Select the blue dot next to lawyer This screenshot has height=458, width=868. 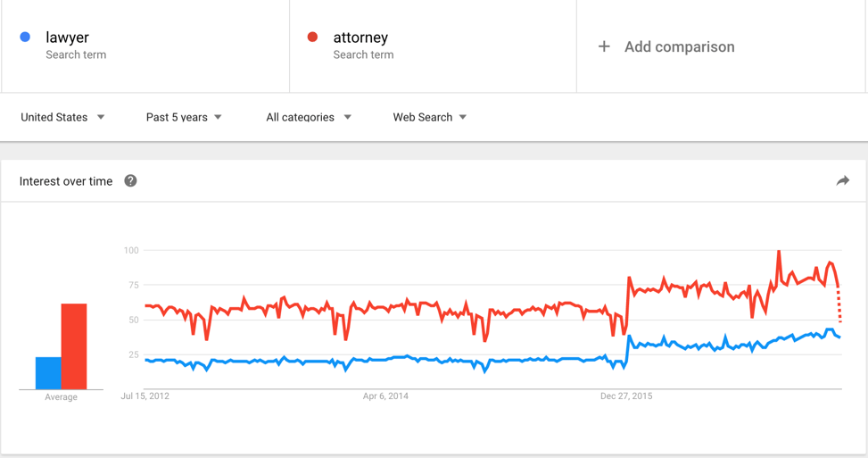point(25,37)
